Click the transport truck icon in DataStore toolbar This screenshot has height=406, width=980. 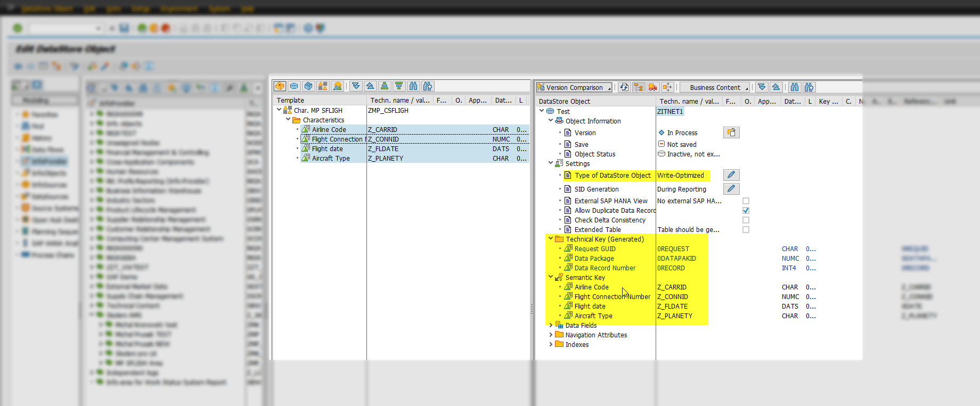(653, 87)
